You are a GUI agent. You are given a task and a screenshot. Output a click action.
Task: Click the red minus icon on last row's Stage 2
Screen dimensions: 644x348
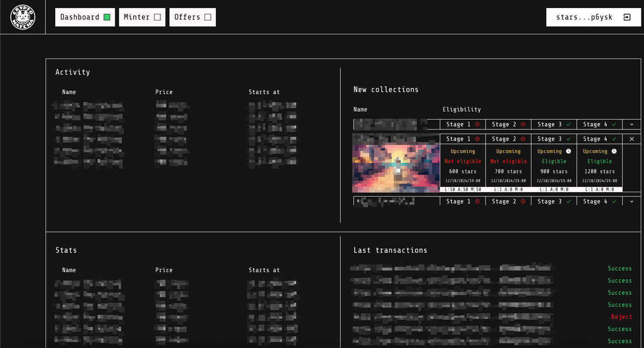click(x=523, y=201)
